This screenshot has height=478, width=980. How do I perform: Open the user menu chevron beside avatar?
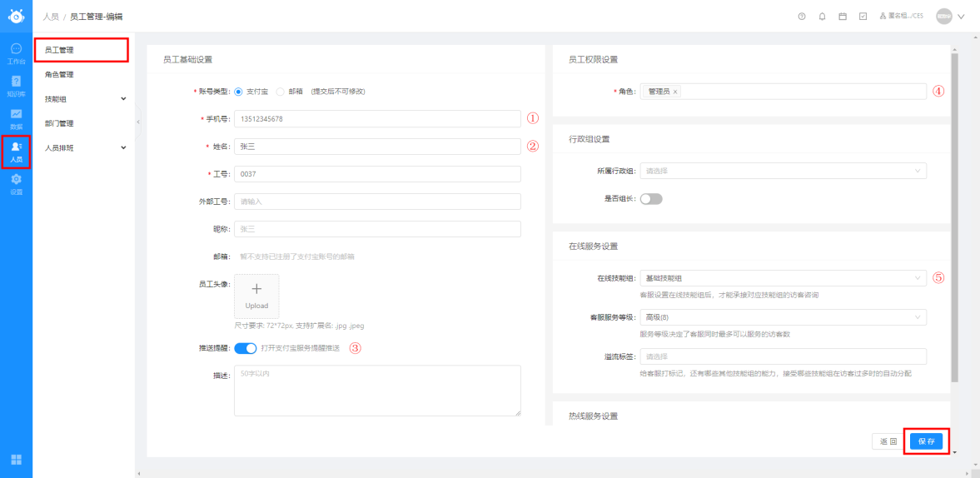pyautogui.click(x=961, y=17)
